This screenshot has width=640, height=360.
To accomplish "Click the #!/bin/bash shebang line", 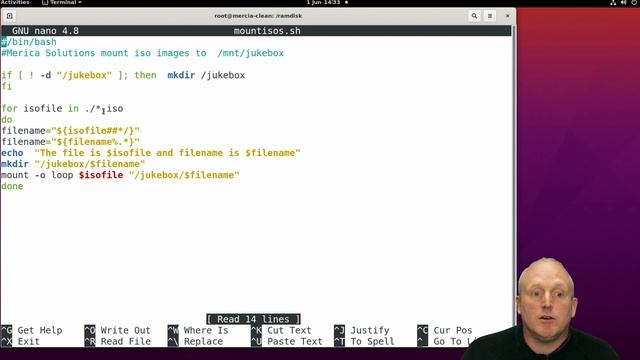I will coord(29,42).
